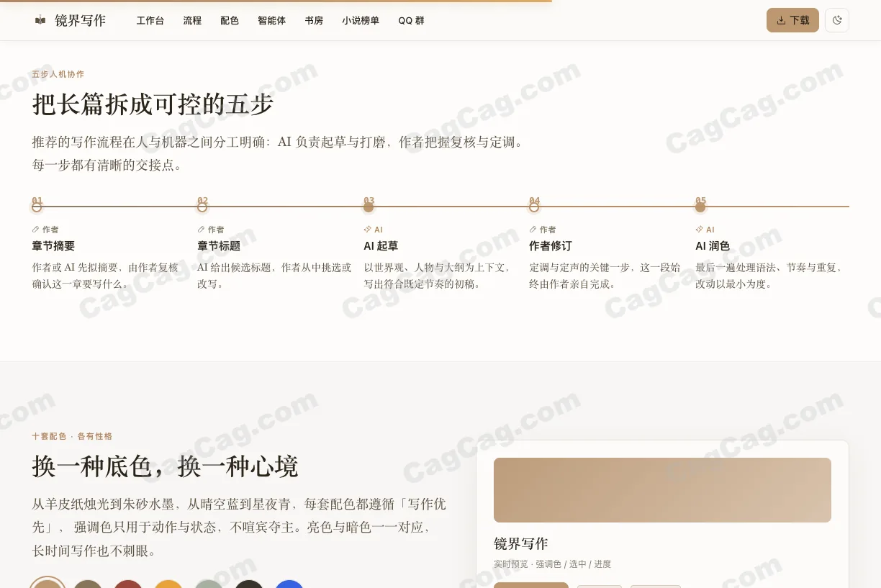The image size is (881, 588).
Task: Click the 实时预览 · 强调色 / 选中 / 进度 caption
Action: pos(552,564)
